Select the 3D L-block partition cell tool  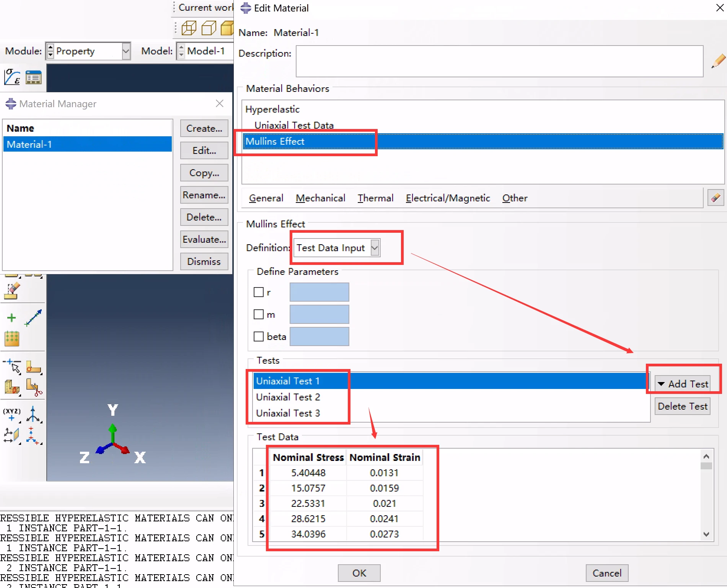[x=12, y=387]
